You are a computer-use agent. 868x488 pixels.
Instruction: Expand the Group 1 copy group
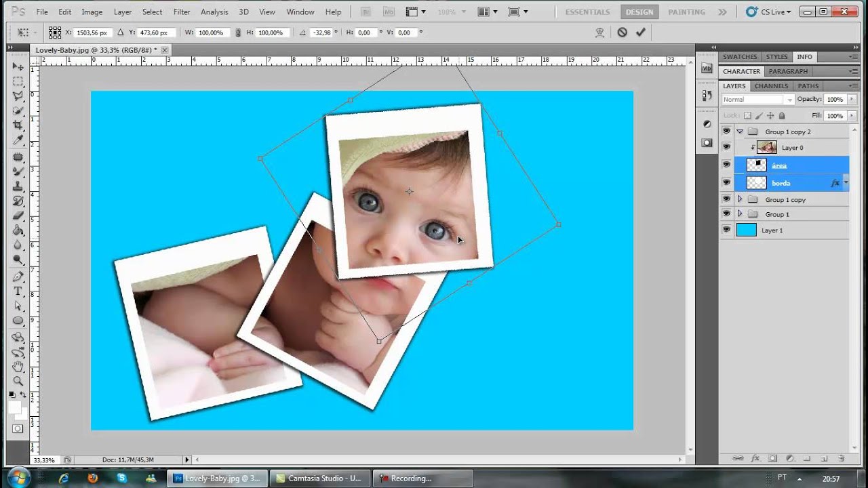pyautogui.click(x=740, y=199)
